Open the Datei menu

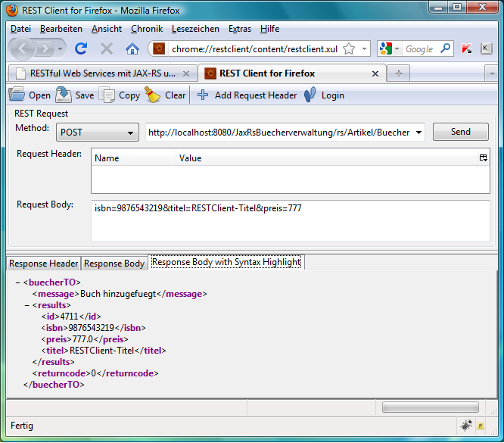coord(21,29)
